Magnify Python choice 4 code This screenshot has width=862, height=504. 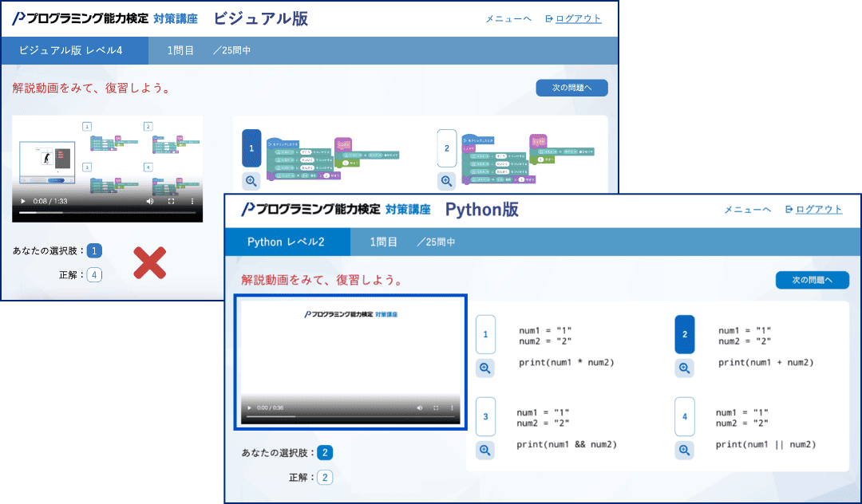684,450
